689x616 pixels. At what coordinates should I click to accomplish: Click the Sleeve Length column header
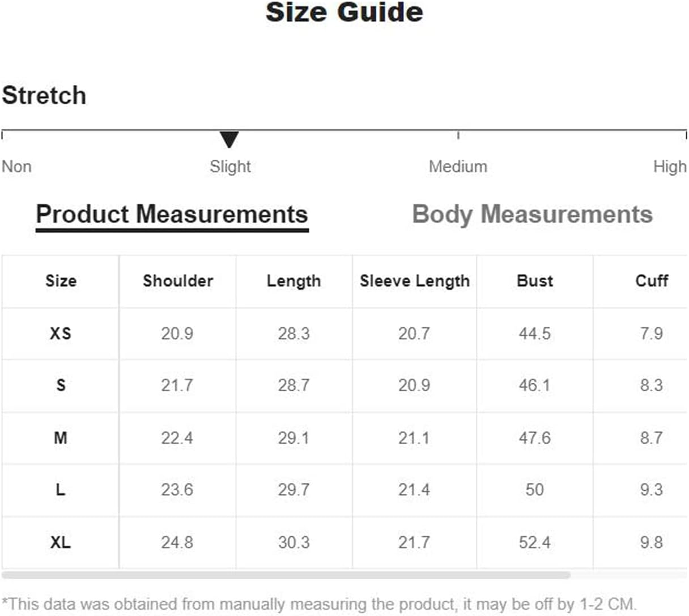coord(415,281)
